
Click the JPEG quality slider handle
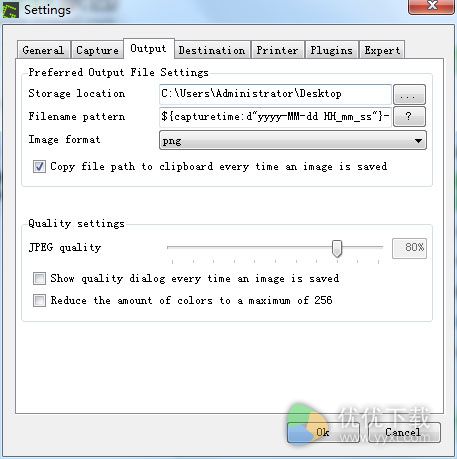pos(337,249)
